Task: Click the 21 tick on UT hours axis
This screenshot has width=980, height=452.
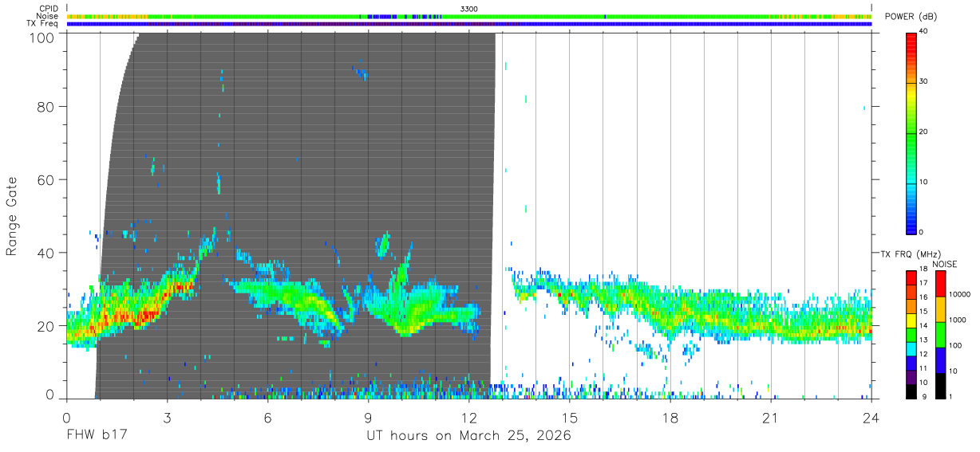Action: [770, 418]
